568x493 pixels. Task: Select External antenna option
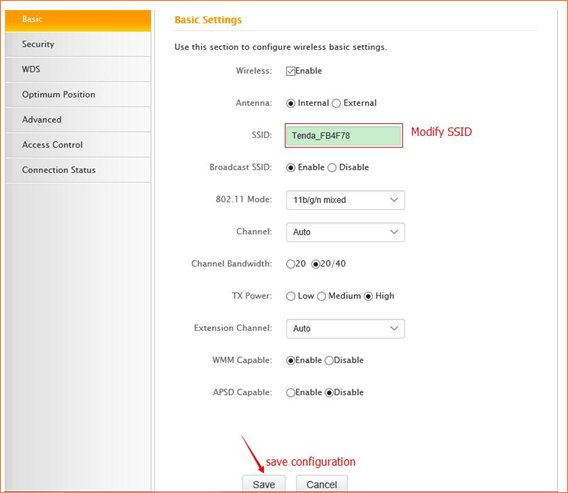point(336,103)
